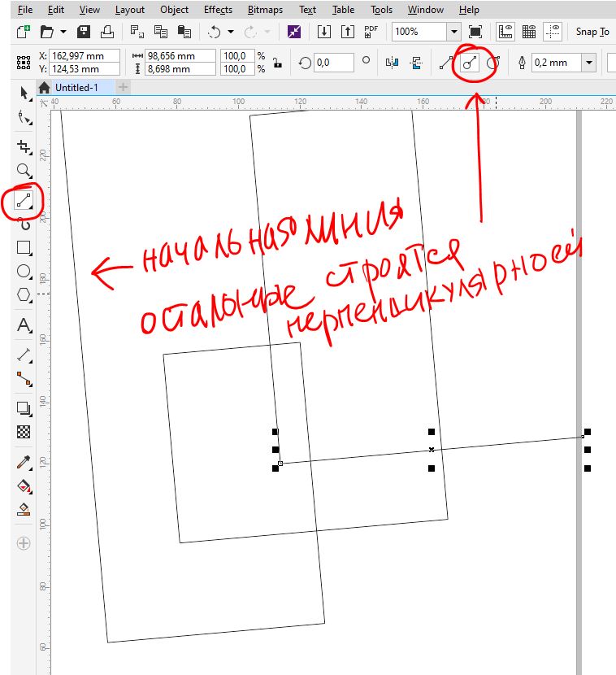The image size is (616, 675).
Task: Toggle Show rulers
Action: click(505, 32)
